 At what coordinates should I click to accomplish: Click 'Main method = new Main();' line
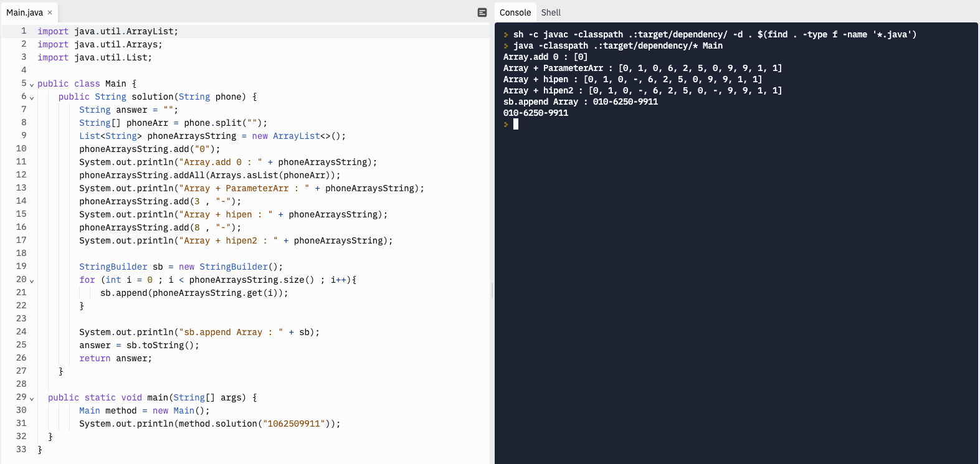click(x=145, y=410)
